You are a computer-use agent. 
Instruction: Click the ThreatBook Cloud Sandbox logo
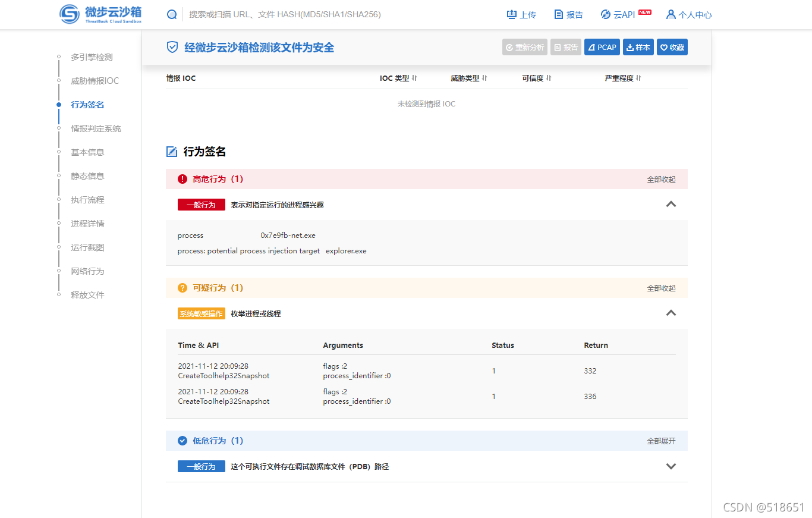(101, 14)
